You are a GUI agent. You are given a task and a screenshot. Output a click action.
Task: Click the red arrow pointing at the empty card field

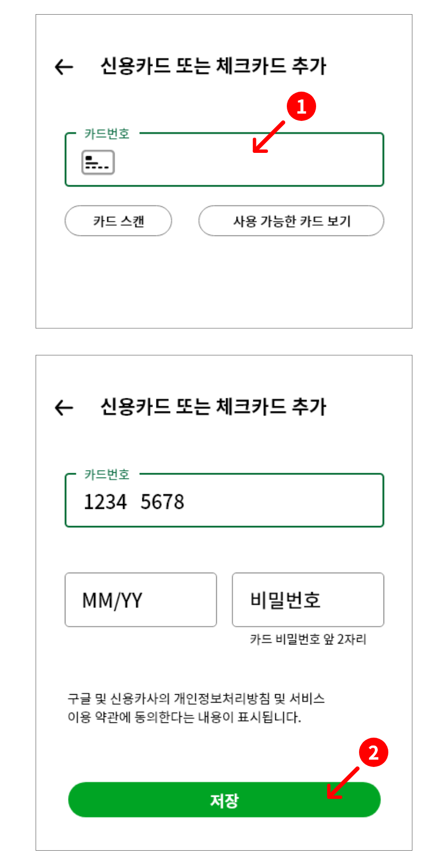click(267, 138)
